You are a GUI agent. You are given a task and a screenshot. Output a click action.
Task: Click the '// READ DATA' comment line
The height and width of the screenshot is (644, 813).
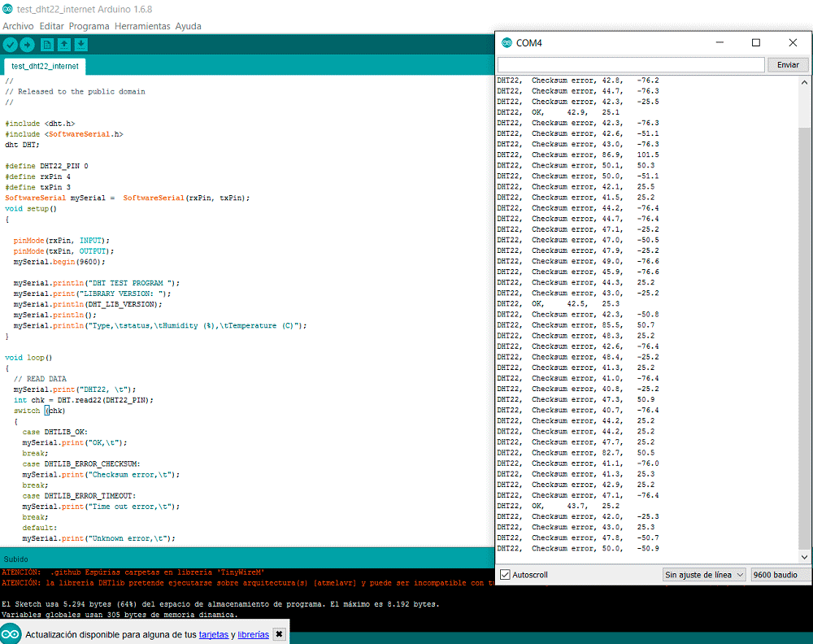pos(40,379)
